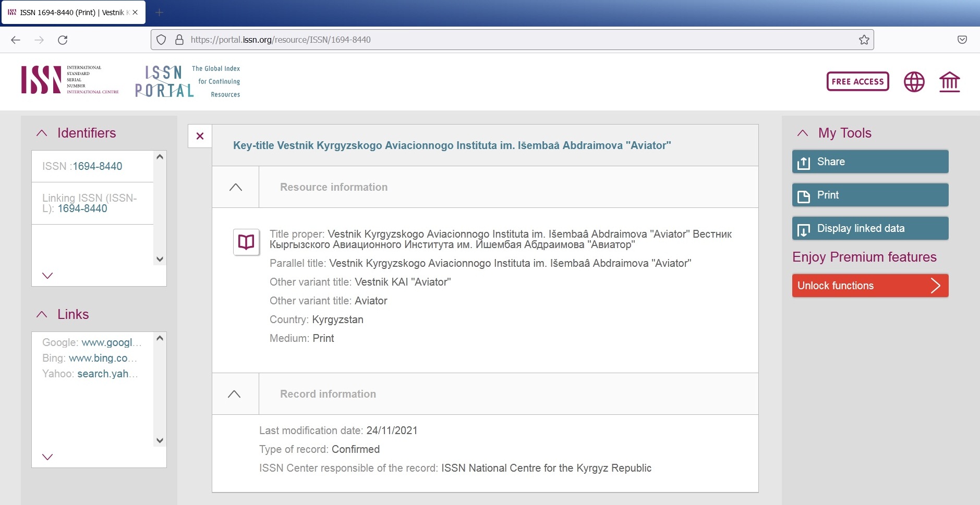Open the institution building icon
Viewport: 980px width, 505px height.
pyautogui.click(x=949, y=82)
